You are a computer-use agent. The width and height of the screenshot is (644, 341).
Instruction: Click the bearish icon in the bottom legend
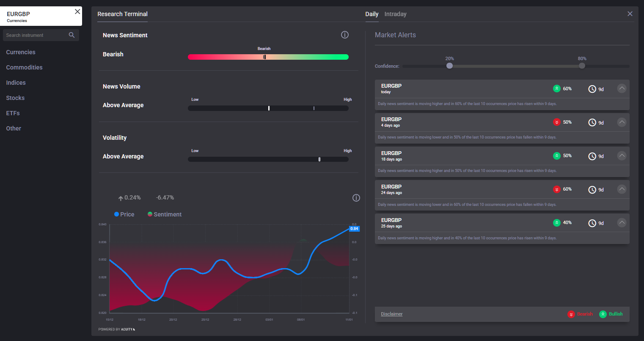click(571, 314)
